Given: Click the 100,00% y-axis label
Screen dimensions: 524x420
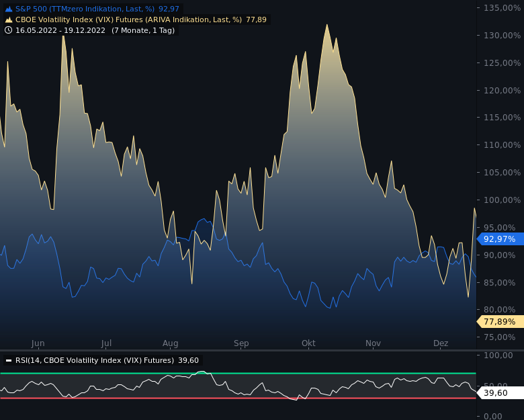Looking at the screenshot, I should click(499, 200).
